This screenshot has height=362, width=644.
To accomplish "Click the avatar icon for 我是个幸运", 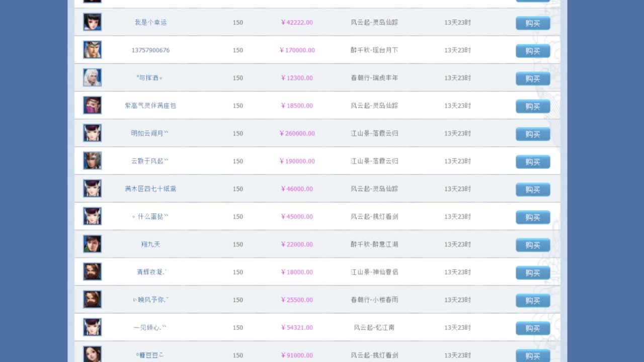I will [x=92, y=22].
